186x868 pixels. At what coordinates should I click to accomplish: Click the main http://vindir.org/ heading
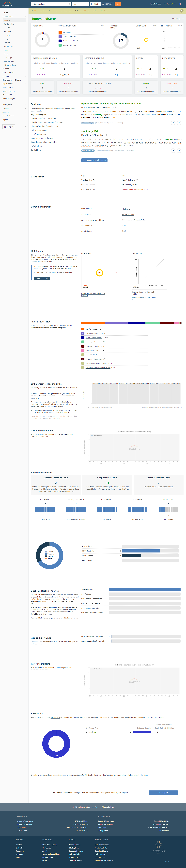(44, 19)
